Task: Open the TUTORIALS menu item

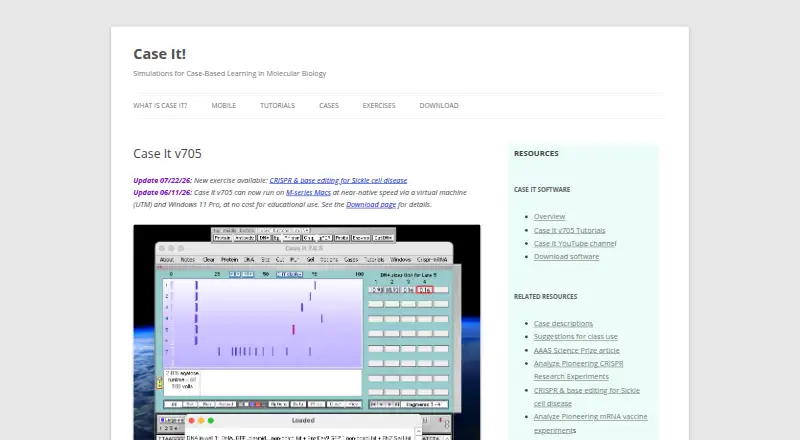Action: click(x=278, y=106)
